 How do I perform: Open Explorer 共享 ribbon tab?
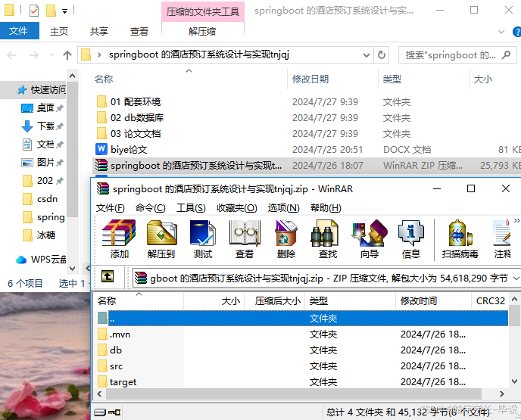[x=99, y=32]
